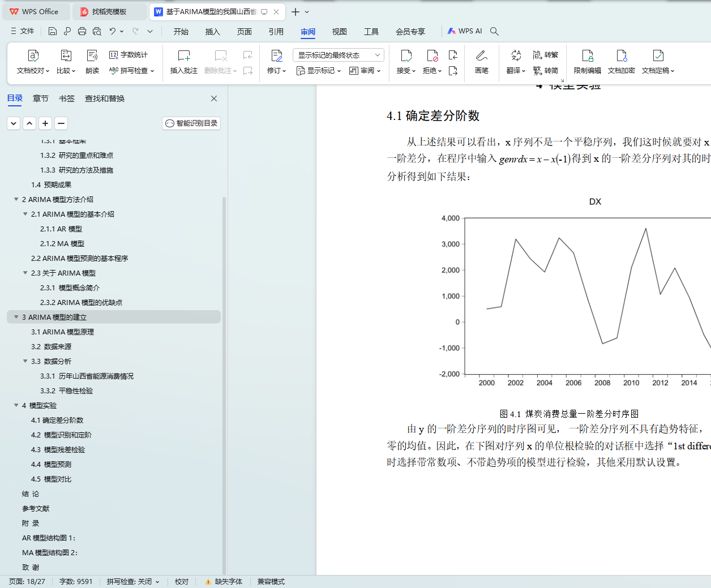
Task: Click the 接受 accept changes icon
Action: click(x=406, y=55)
